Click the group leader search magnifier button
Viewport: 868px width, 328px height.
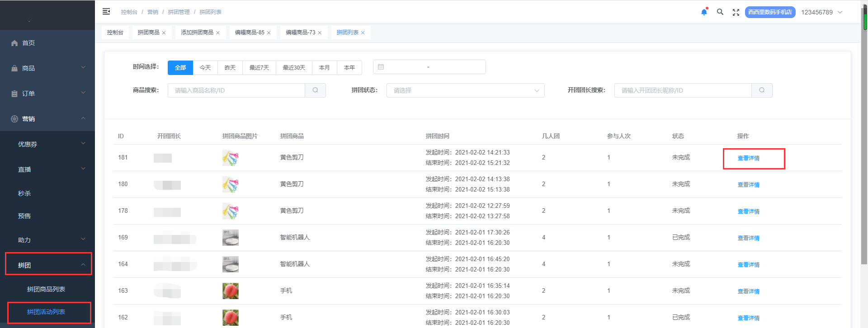(x=762, y=90)
